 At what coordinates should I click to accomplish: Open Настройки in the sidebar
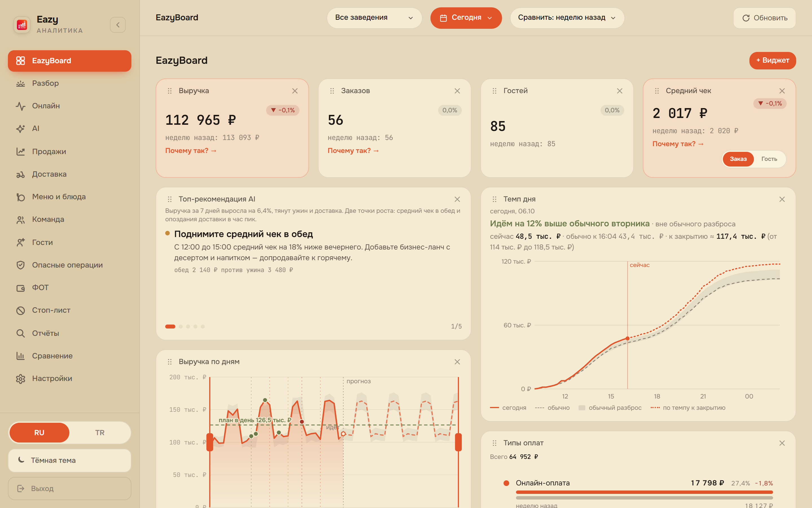[69, 379]
